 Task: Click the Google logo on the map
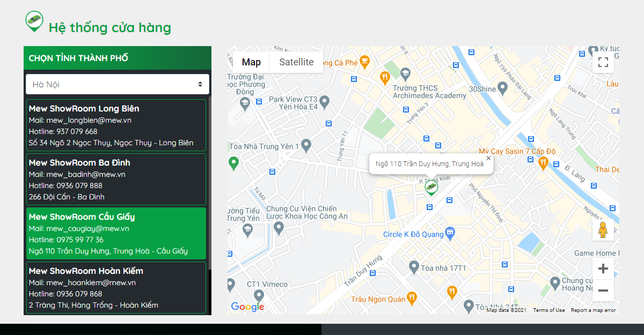(247, 306)
